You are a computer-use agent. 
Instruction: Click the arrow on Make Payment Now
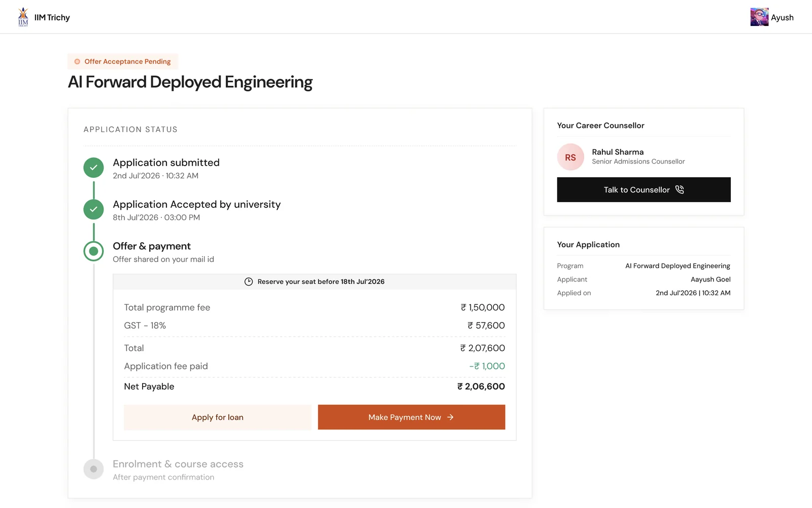point(450,417)
